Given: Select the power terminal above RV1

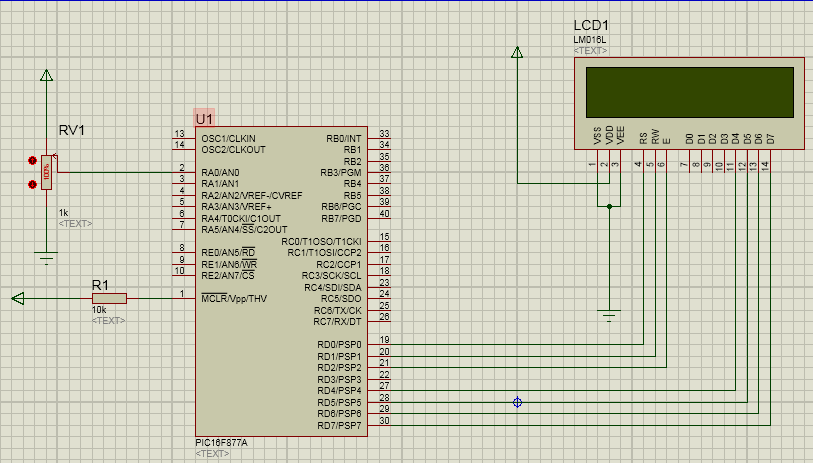Looking at the screenshot, I should click(46, 75).
